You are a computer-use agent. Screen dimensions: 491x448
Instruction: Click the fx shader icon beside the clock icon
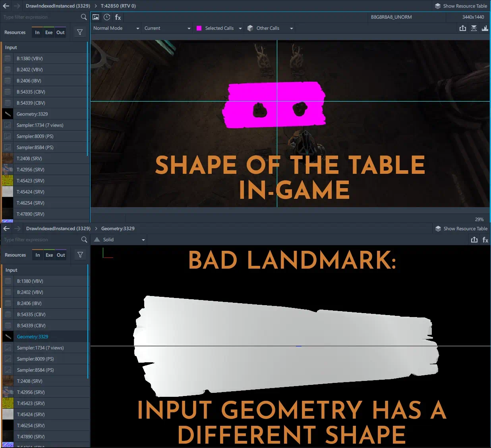(118, 17)
